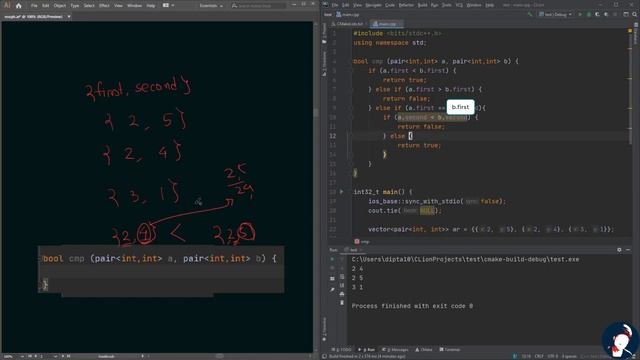
Task: Open Illustrator File menu
Action: 34,6
